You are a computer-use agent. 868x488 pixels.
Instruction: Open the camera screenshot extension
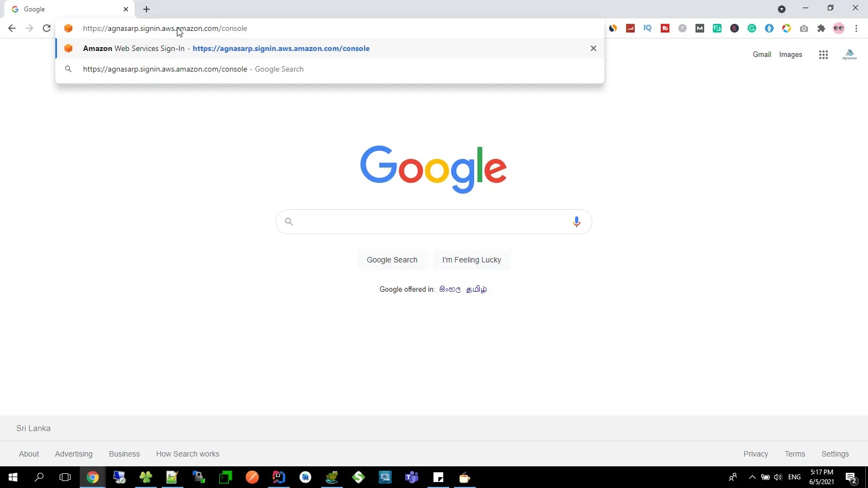click(804, 28)
